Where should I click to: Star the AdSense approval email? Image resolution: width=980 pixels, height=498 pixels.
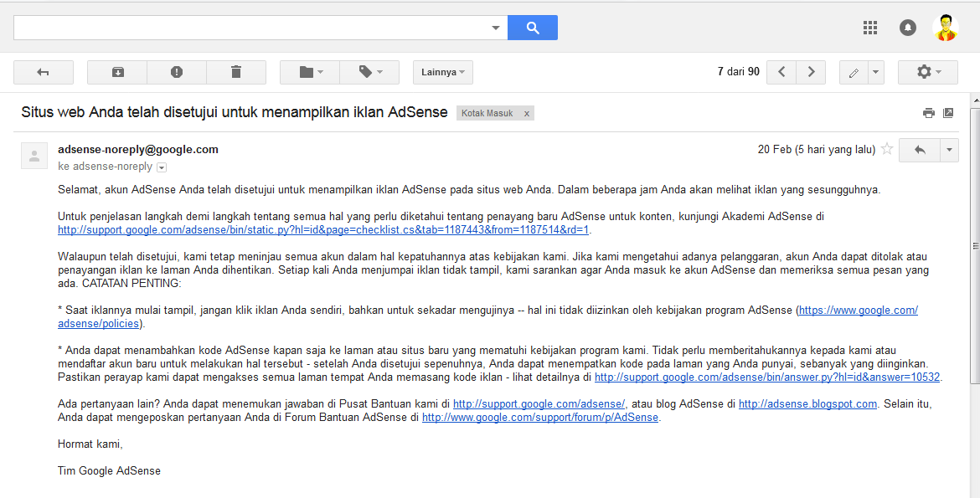(886, 149)
